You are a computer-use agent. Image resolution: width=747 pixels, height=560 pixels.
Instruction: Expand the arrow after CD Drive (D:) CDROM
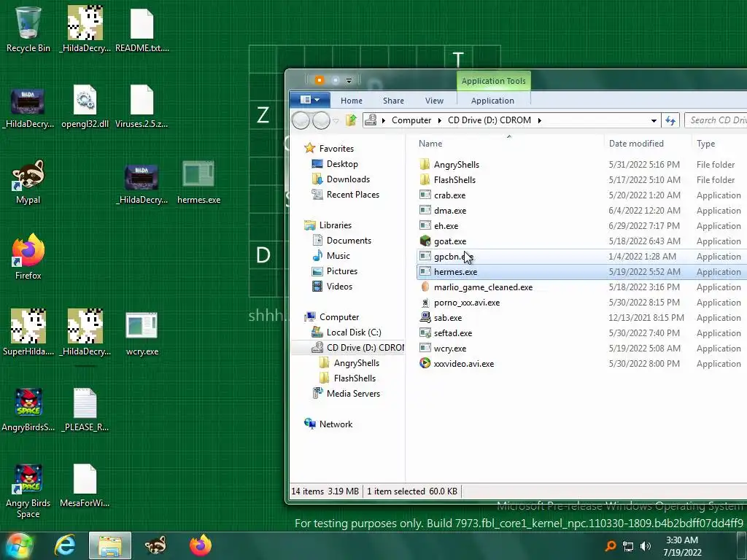(539, 120)
